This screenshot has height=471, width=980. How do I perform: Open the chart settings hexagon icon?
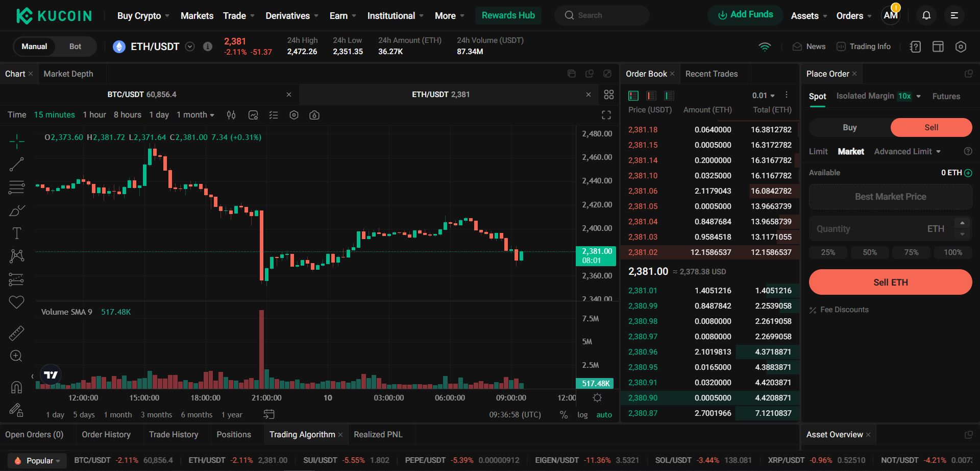point(294,115)
